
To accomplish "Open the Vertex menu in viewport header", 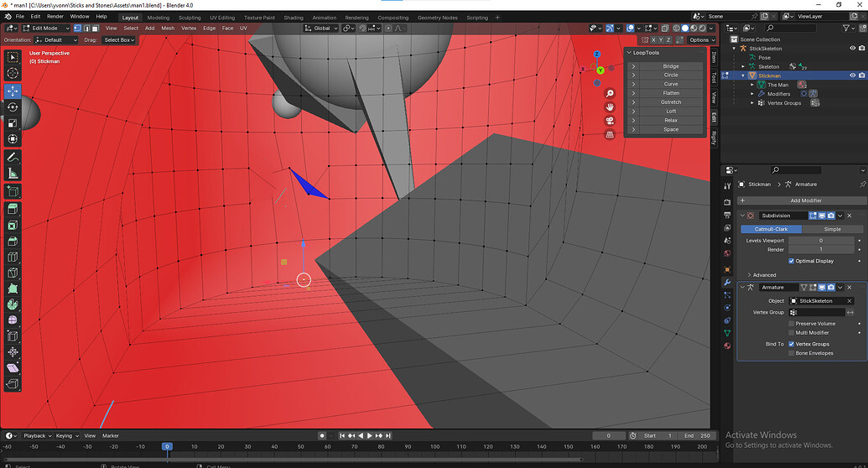I will (189, 29).
